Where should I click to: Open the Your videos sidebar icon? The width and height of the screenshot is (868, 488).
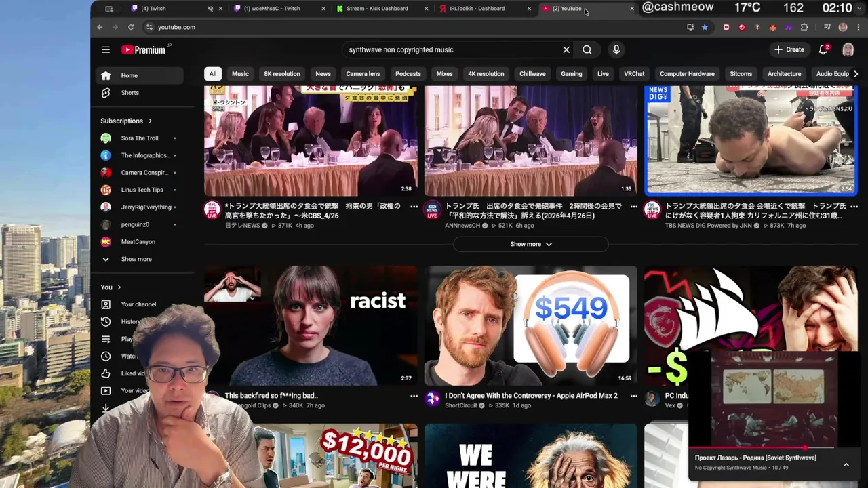tap(106, 390)
